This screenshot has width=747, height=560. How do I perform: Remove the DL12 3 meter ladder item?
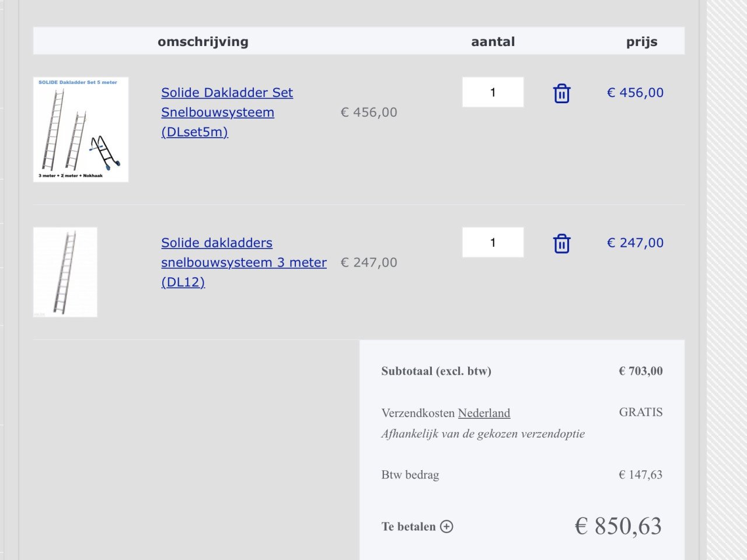(561, 244)
